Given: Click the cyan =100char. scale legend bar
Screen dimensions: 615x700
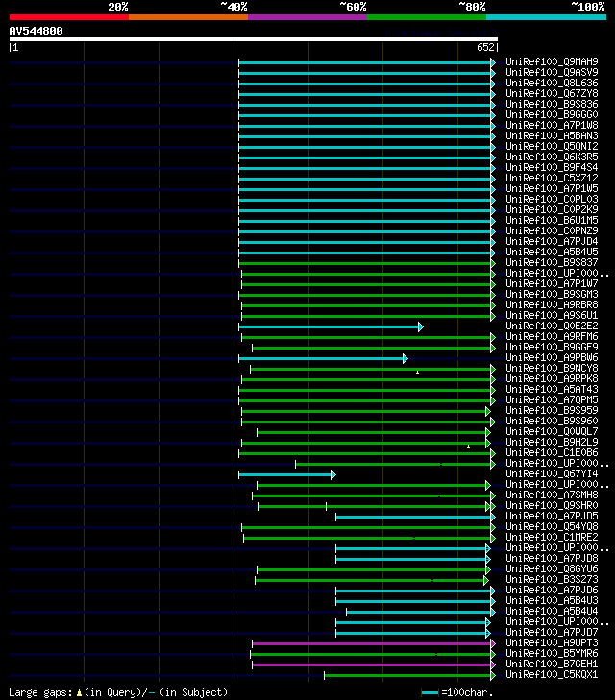Looking at the screenshot, I should click(x=430, y=693).
